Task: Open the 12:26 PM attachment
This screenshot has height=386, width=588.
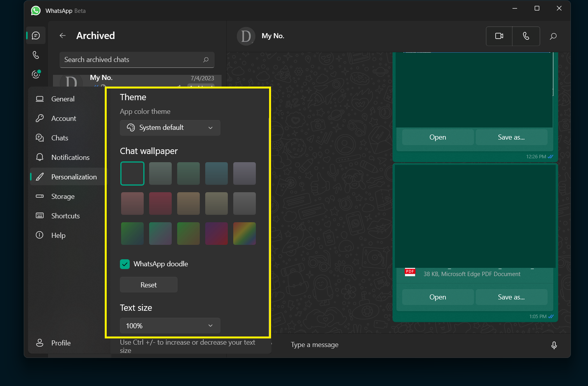Action: coord(438,137)
